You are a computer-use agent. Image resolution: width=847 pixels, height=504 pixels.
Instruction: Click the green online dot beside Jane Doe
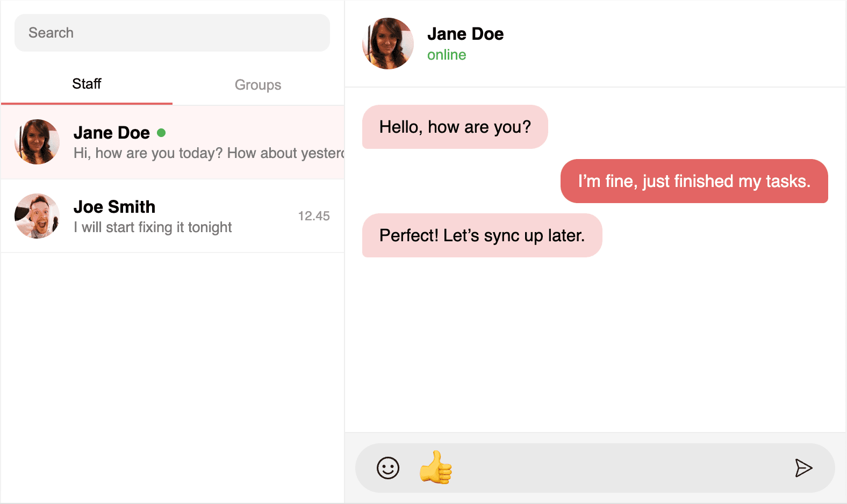tap(161, 133)
